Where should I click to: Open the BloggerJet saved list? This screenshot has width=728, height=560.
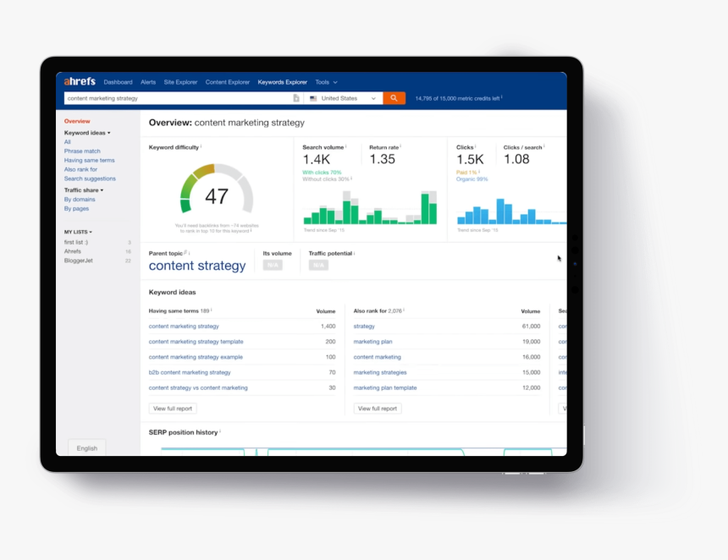click(79, 261)
